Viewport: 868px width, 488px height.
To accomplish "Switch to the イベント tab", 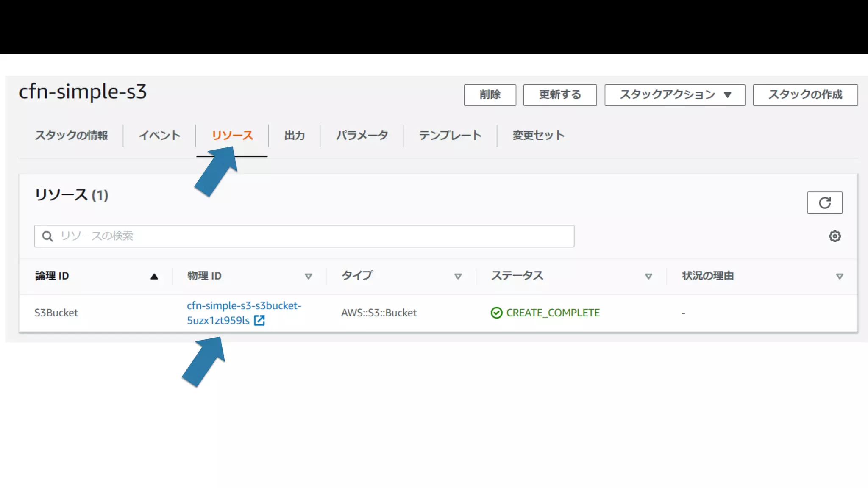I will pos(159,136).
